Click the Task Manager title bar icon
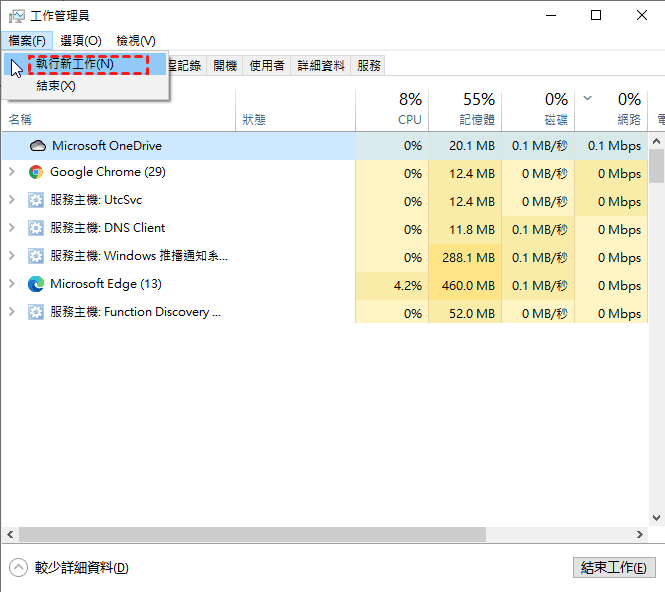 coord(17,16)
